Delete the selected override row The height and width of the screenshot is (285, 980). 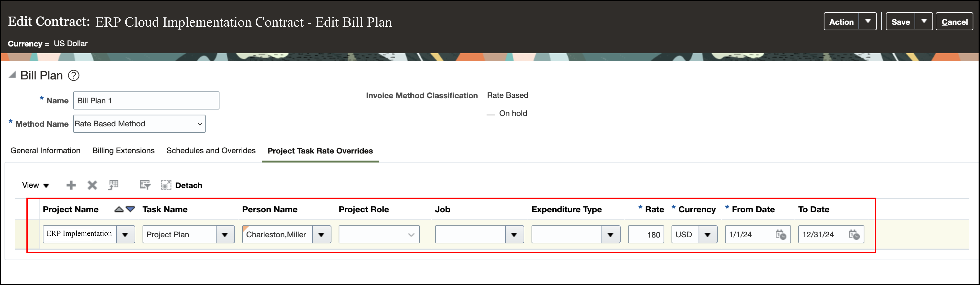[92, 185]
